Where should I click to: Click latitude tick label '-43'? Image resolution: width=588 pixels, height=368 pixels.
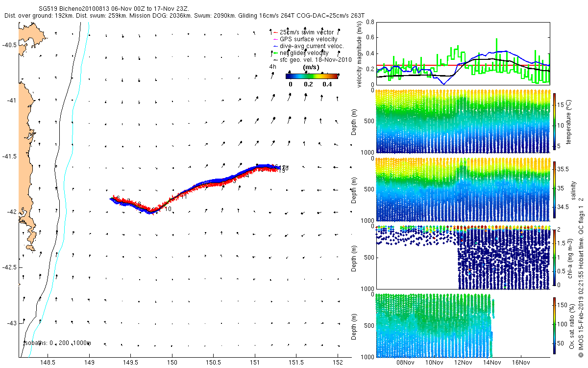tap(11, 323)
